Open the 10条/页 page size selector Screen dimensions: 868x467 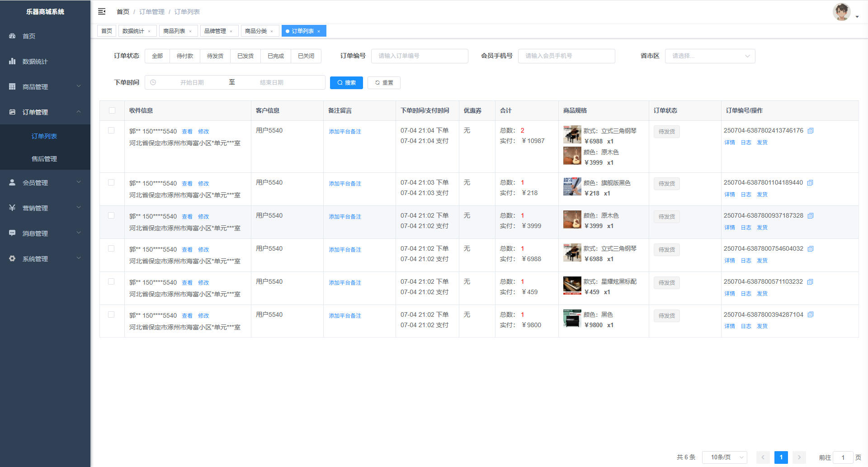(724, 457)
